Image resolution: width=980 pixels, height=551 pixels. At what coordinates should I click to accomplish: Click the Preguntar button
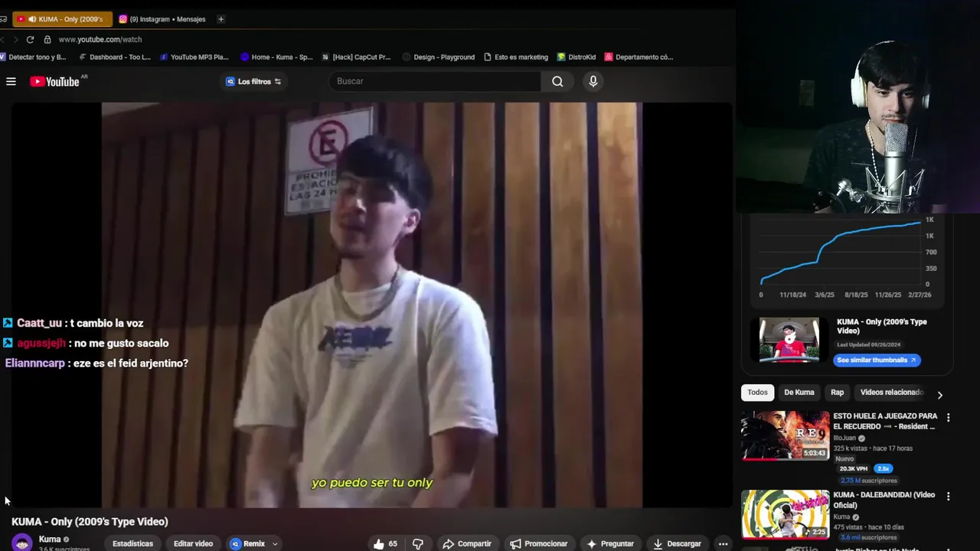tap(609, 543)
